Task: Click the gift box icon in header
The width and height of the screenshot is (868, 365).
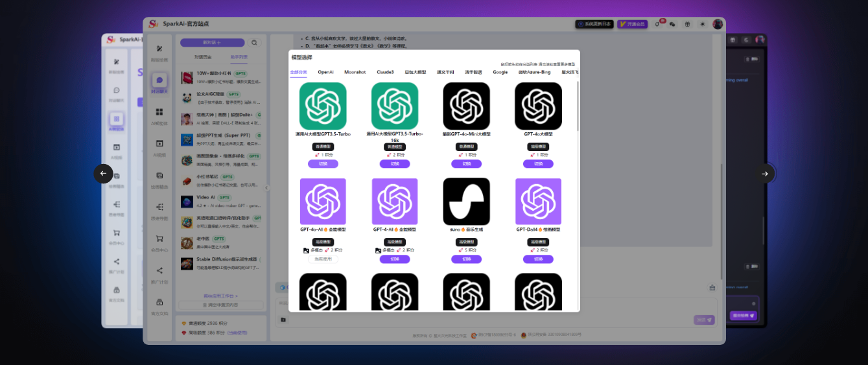Action: (688, 24)
